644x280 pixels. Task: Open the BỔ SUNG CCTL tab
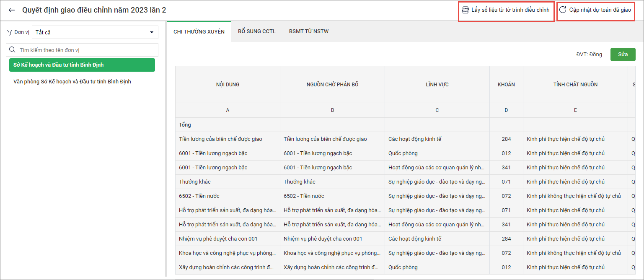[x=256, y=31]
